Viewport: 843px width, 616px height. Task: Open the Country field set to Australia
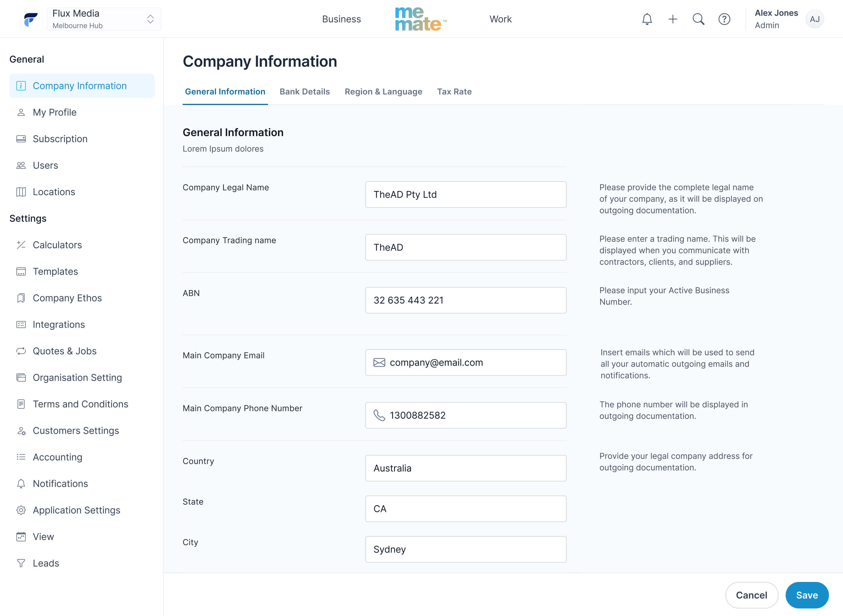pos(466,468)
